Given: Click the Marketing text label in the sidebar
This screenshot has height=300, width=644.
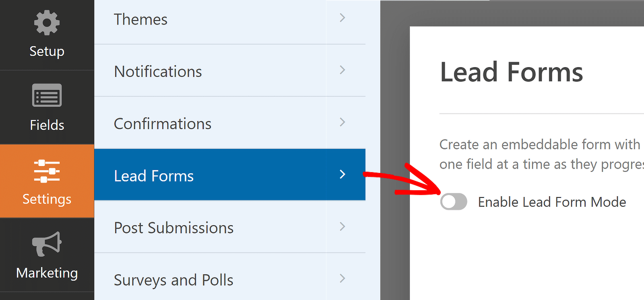Looking at the screenshot, I should pos(47,273).
